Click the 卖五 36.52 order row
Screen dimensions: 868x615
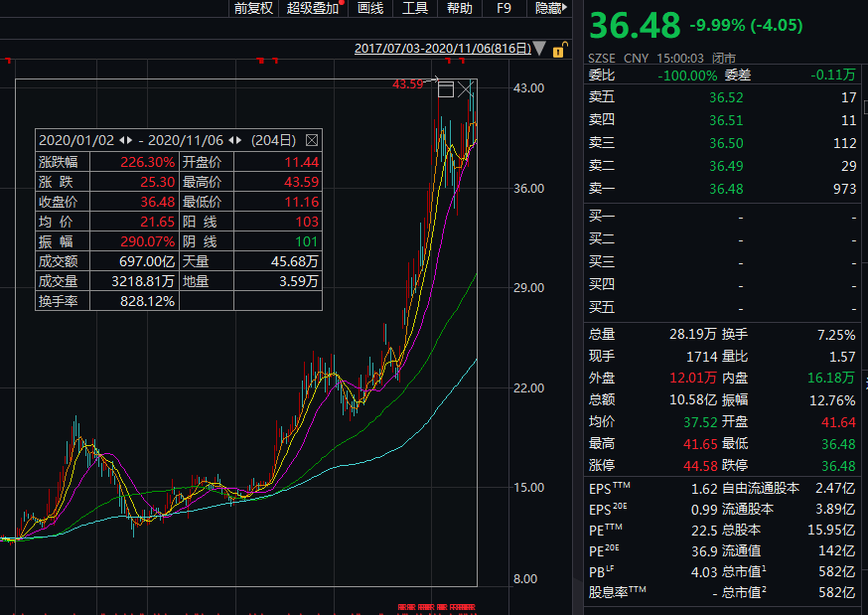(x=722, y=97)
